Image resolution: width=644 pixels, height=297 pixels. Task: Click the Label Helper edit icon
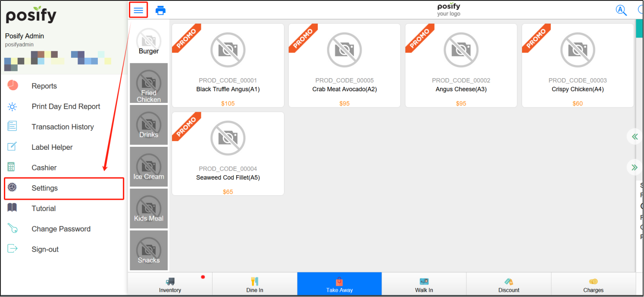[x=13, y=146]
